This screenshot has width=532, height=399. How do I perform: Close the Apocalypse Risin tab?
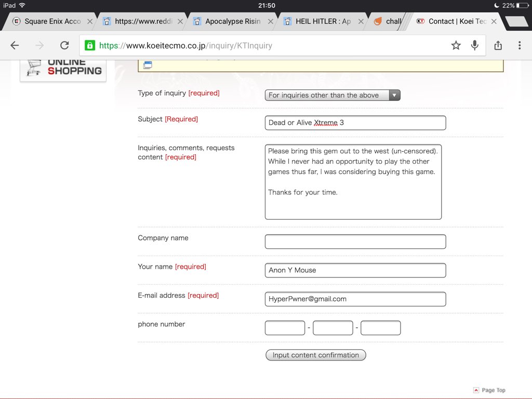(x=270, y=21)
